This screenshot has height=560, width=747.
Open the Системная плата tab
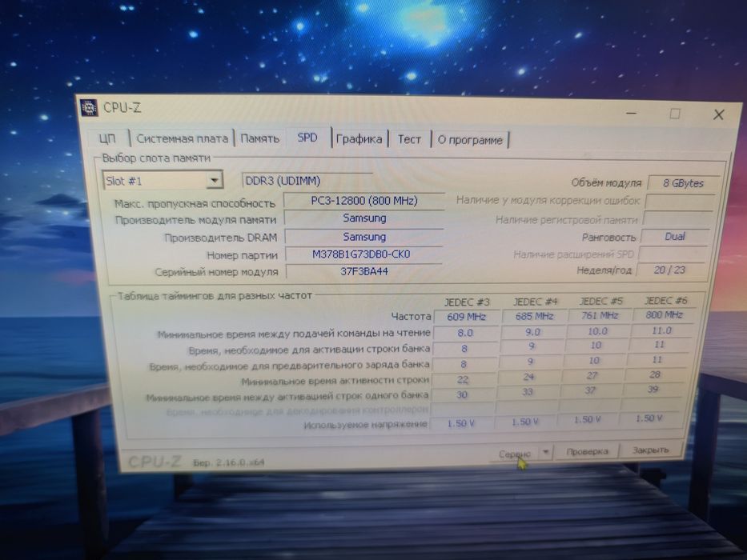point(182,138)
